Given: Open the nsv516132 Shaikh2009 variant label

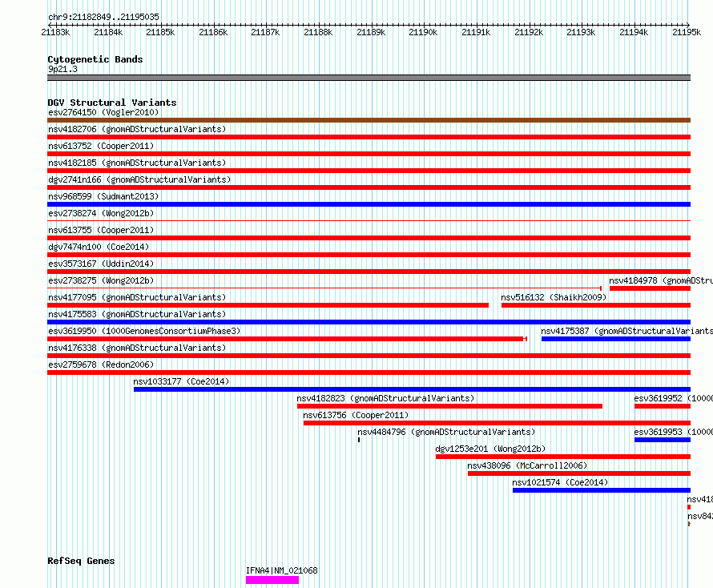Looking at the screenshot, I should coord(554,297).
